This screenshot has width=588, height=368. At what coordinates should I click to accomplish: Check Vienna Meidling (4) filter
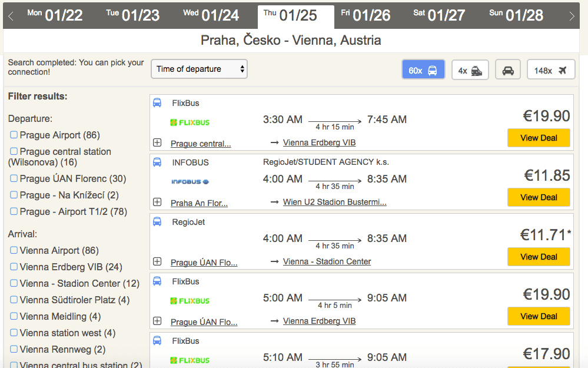click(14, 316)
